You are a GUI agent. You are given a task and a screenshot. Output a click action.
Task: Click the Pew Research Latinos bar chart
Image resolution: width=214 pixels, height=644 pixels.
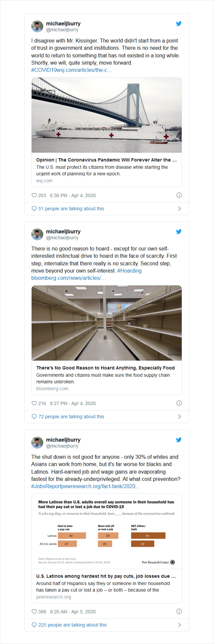[x=107, y=531]
